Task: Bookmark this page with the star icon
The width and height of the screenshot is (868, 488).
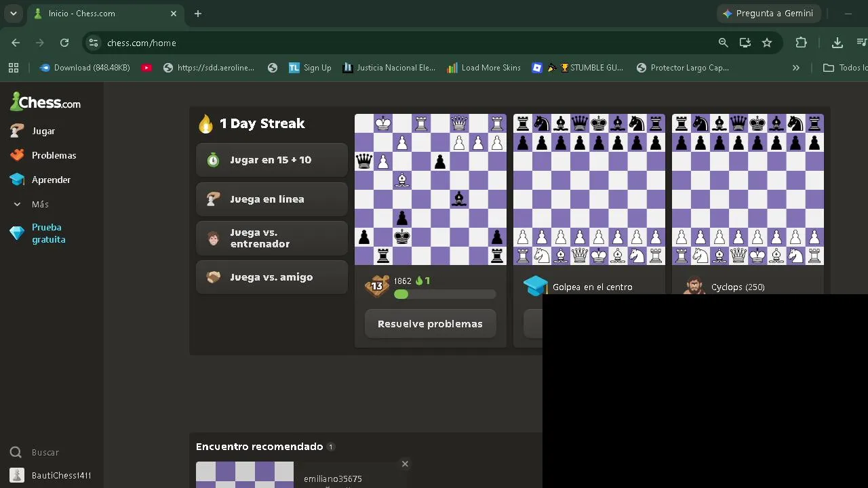Action: pyautogui.click(x=767, y=43)
